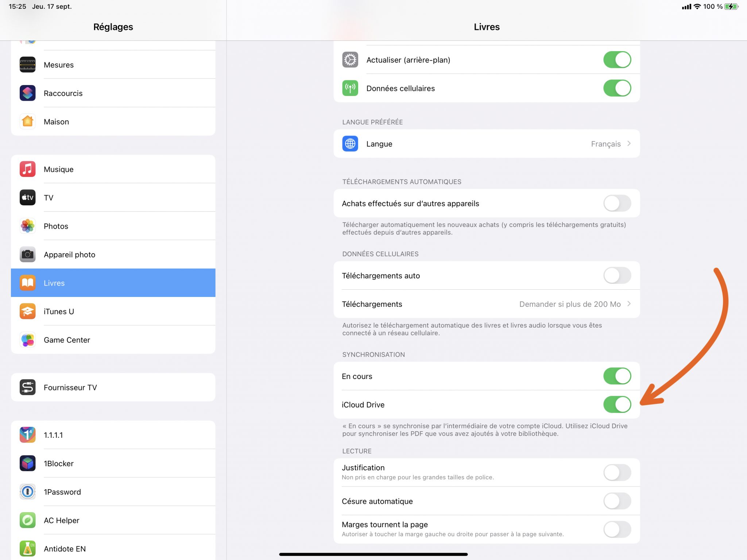Turn off the En cours switch
Image resolution: width=747 pixels, height=560 pixels.
coord(617,376)
